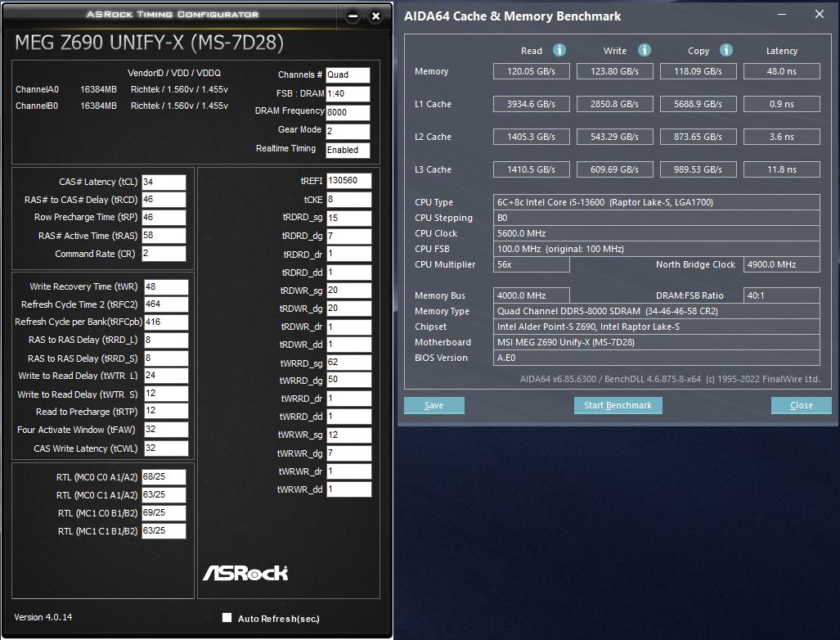
Task: Click the Write info icon in AIDA64
Action: pos(645,50)
